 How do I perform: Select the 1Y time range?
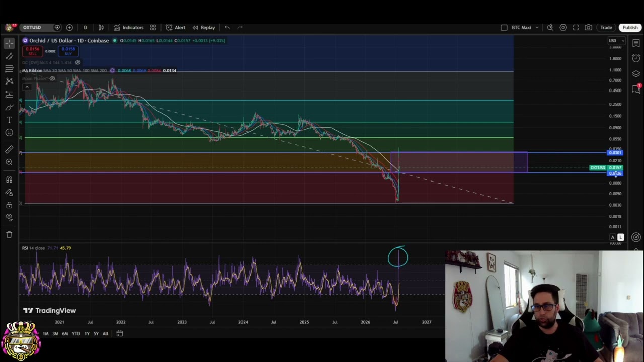(x=87, y=333)
